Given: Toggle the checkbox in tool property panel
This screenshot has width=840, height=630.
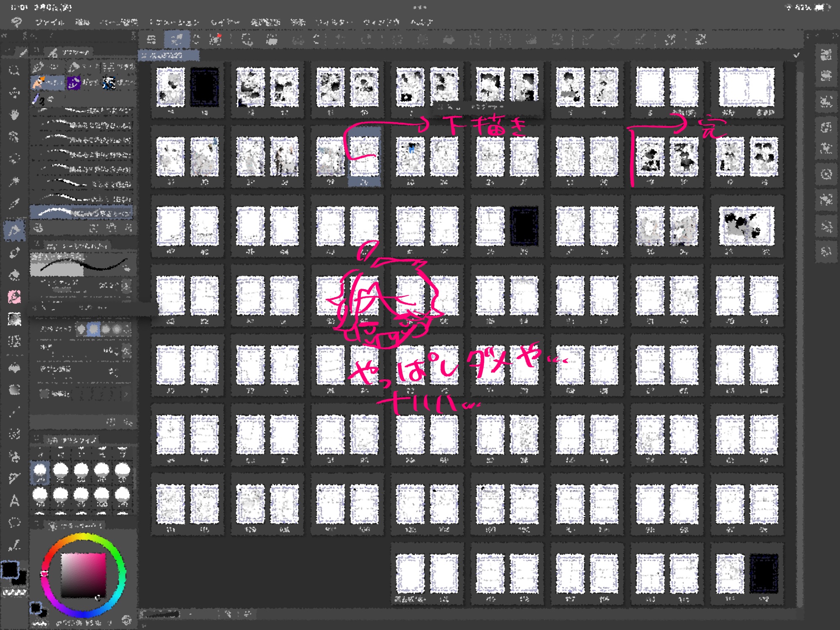Looking at the screenshot, I should [x=45, y=394].
